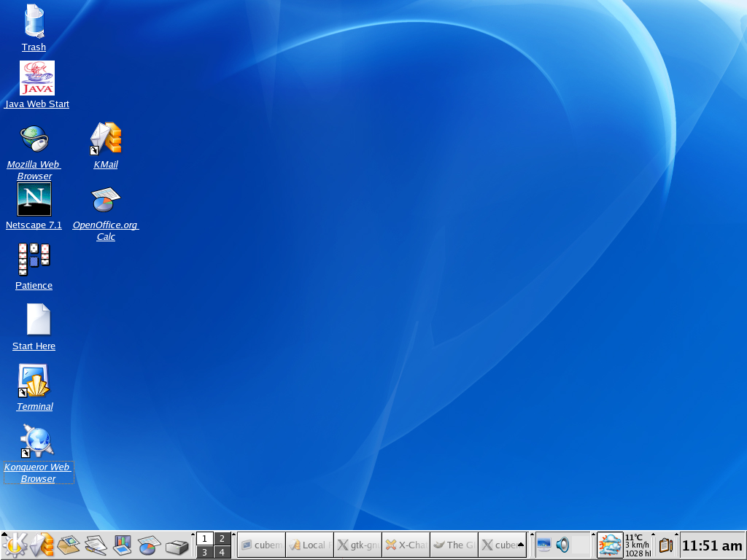Start the Patience card game icon
The width and height of the screenshot is (747, 560).
(x=34, y=260)
